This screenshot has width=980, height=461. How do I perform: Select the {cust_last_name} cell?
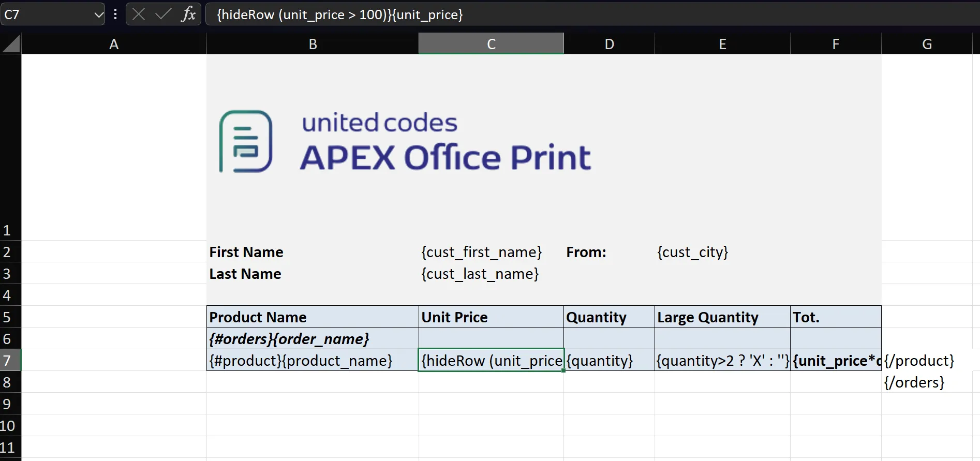[x=491, y=273]
